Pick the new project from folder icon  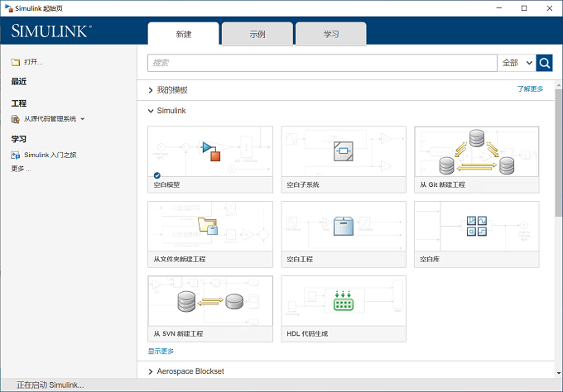[208, 226]
